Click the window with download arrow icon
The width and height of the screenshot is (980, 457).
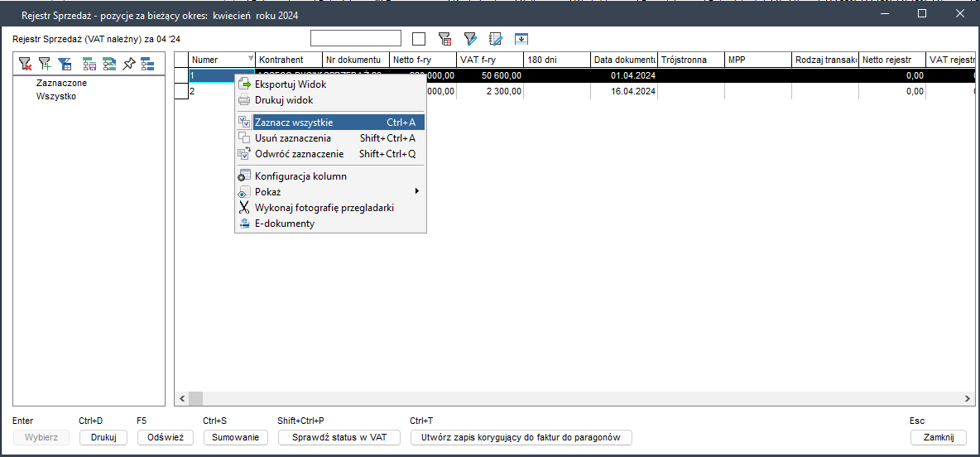click(522, 39)
